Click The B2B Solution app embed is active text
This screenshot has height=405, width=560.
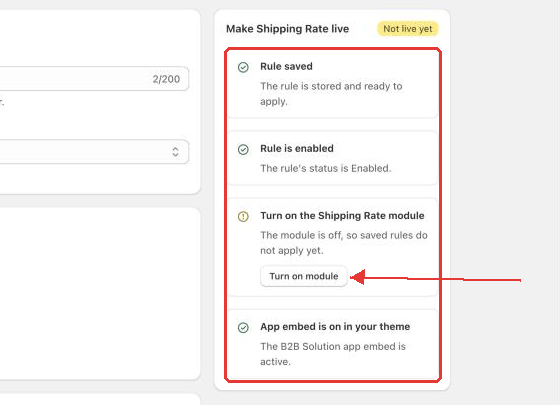[333, 354]
